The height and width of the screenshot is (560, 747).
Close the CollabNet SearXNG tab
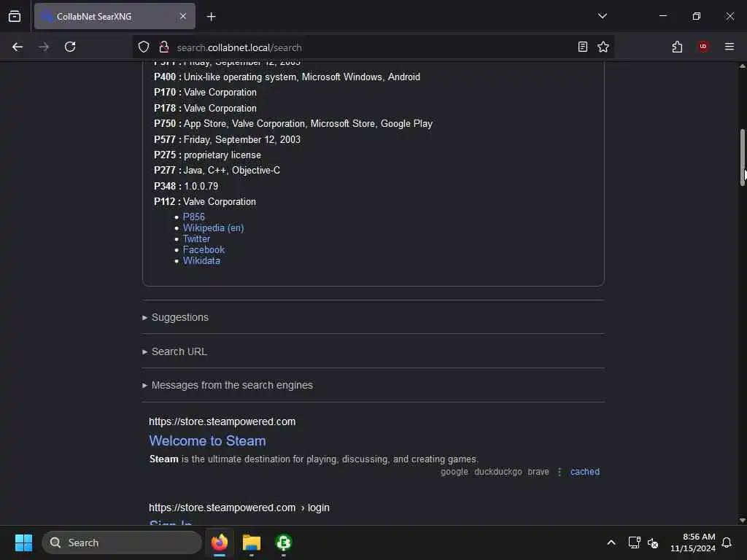coord(183,16)
